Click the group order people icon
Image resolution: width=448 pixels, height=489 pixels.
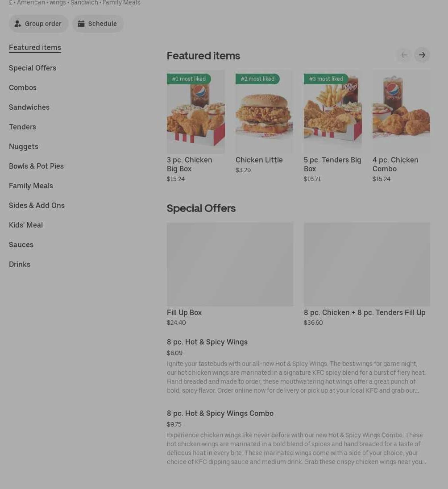pyautogui.click(x=18, y=24)
